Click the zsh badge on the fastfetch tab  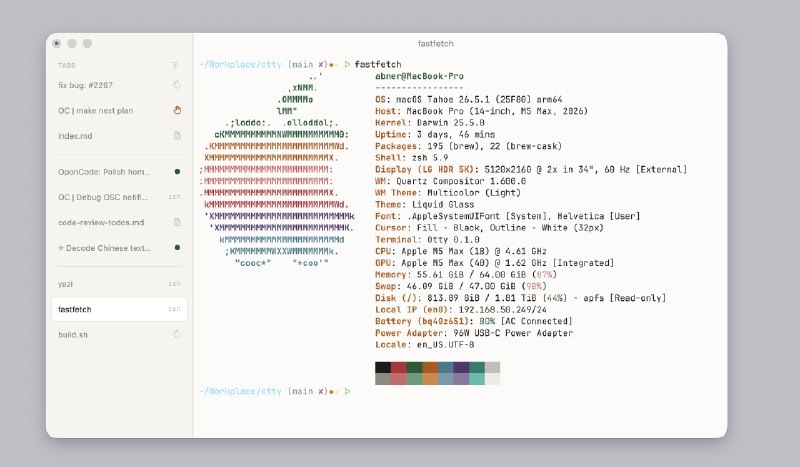click(x=174, y=309)
